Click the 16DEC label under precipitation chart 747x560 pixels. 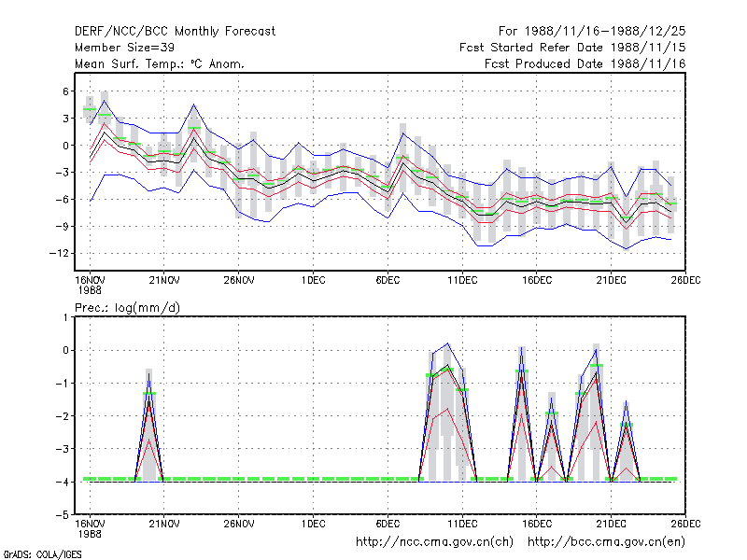coord(536,525)
